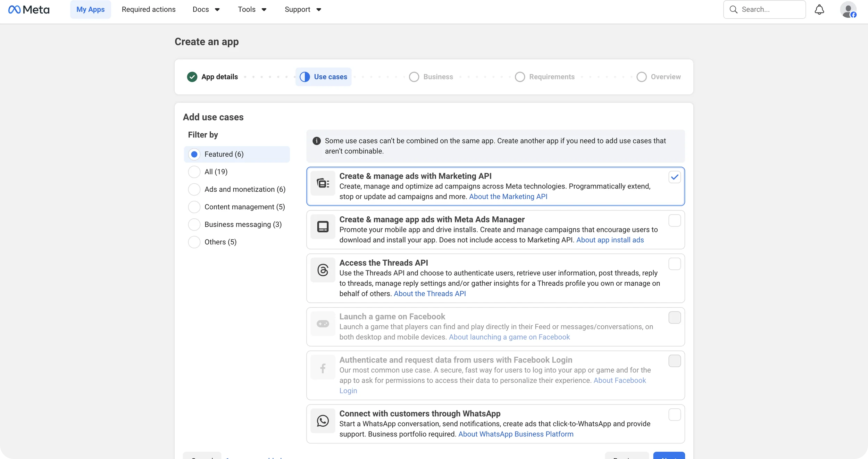Click the Marketing API ads icon
The height and width of the screenshot is (459, 868).
[323, 183]
